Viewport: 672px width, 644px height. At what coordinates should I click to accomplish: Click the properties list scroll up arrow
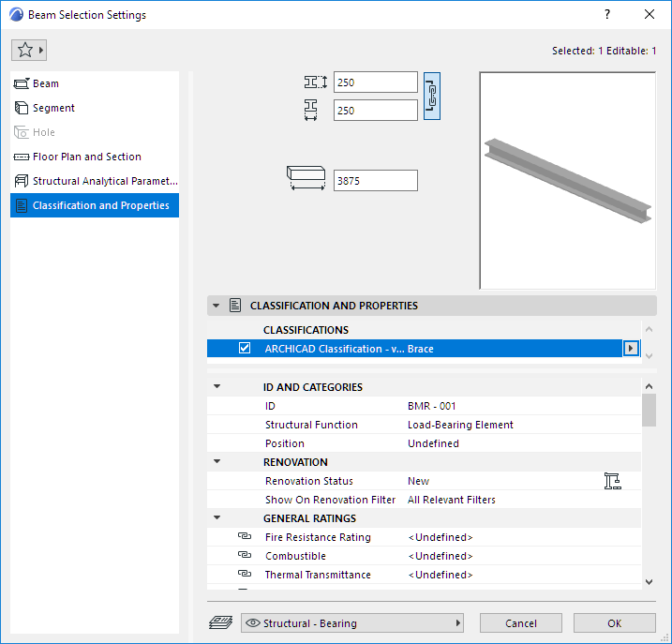pyautogui.click(x=649, y=386)
